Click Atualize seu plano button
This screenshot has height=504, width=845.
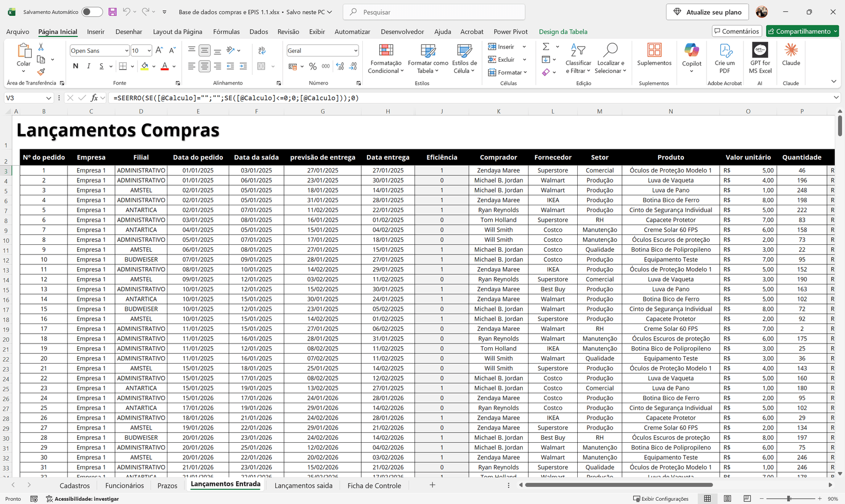click(708, 12)
